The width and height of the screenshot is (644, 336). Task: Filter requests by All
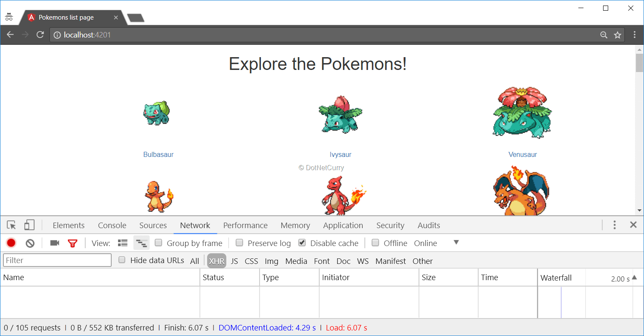pos(195,261)
